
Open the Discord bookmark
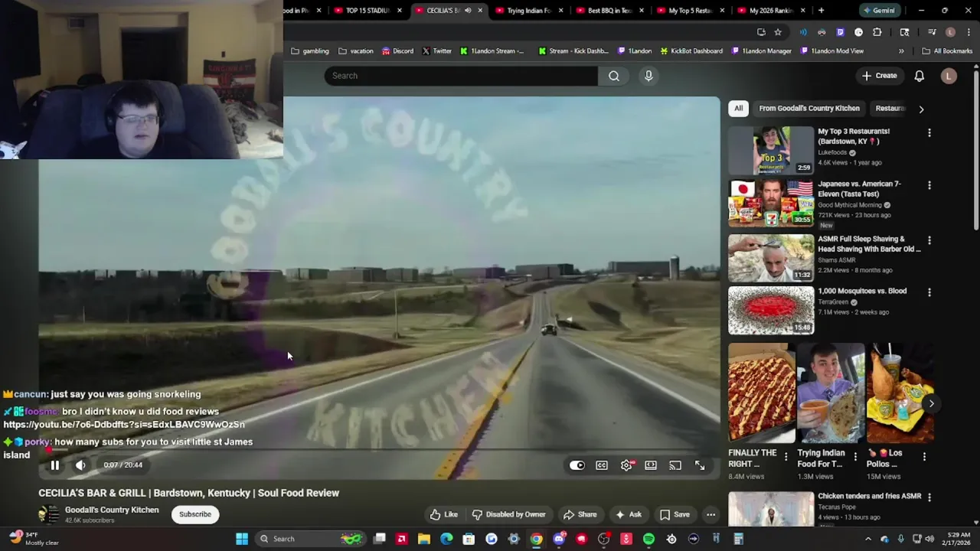click(397, 51)
